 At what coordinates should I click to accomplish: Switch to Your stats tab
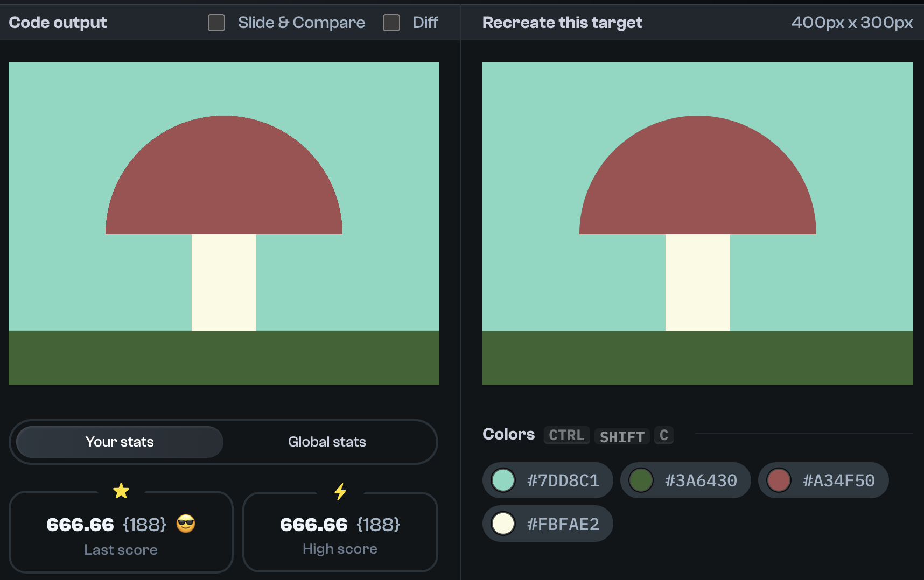click(120, 442)
